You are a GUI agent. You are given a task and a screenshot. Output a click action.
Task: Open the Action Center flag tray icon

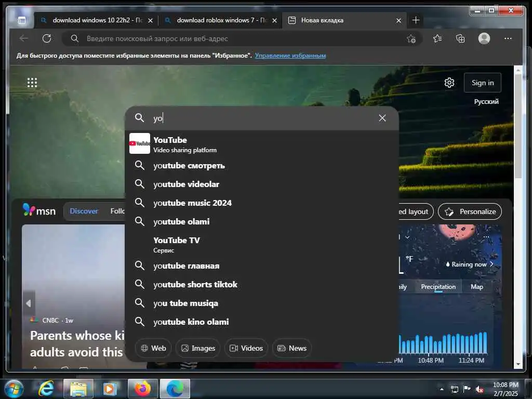point(467,389)
